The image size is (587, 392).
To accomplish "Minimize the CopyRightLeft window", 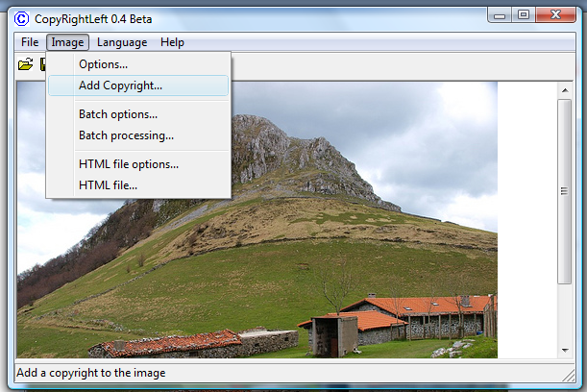I will [500, 15].
